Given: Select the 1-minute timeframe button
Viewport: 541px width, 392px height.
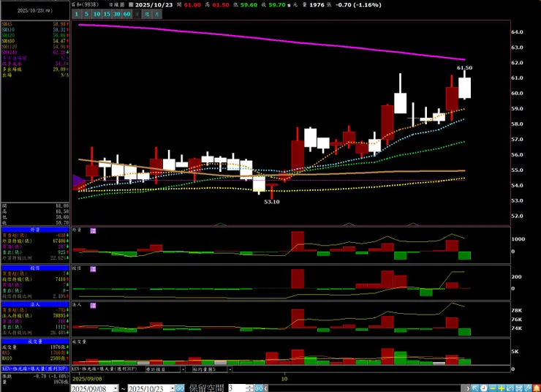Looking at the screenshot, I should click(x=77, y=14).
